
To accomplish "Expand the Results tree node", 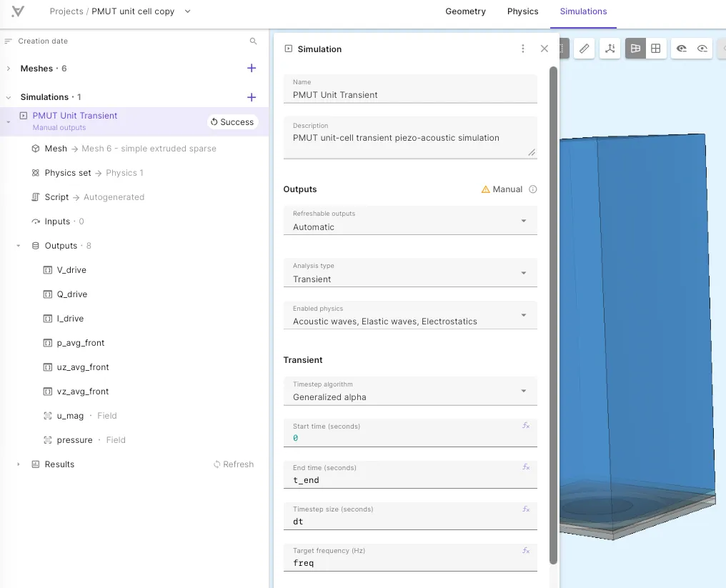I will click(x=19, y=464).
